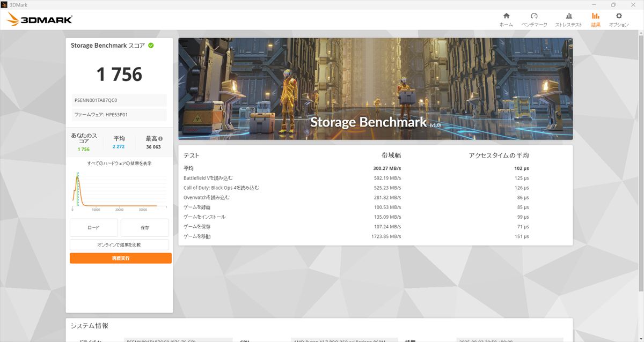Open the Home (ホーム) icon
Image resolution: width=644 pixels, height=342 pixels.
click(506, 19)
